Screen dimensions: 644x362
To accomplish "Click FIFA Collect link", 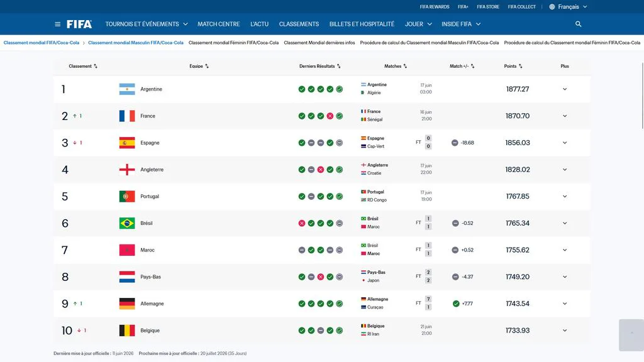I will (521, 6).
